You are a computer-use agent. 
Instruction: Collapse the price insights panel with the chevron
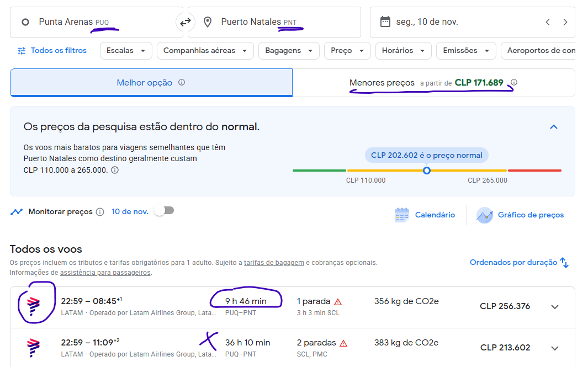[554, 127]
